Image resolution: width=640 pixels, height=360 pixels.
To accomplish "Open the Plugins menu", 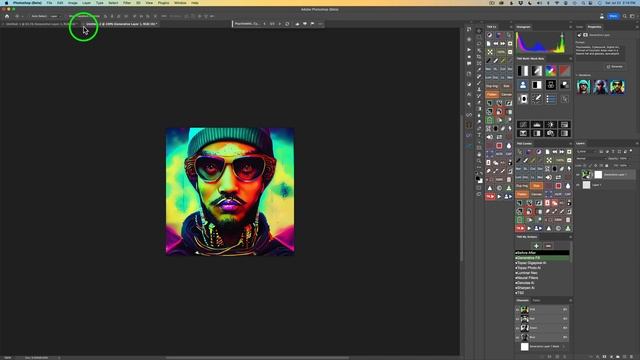I will 163,3.
